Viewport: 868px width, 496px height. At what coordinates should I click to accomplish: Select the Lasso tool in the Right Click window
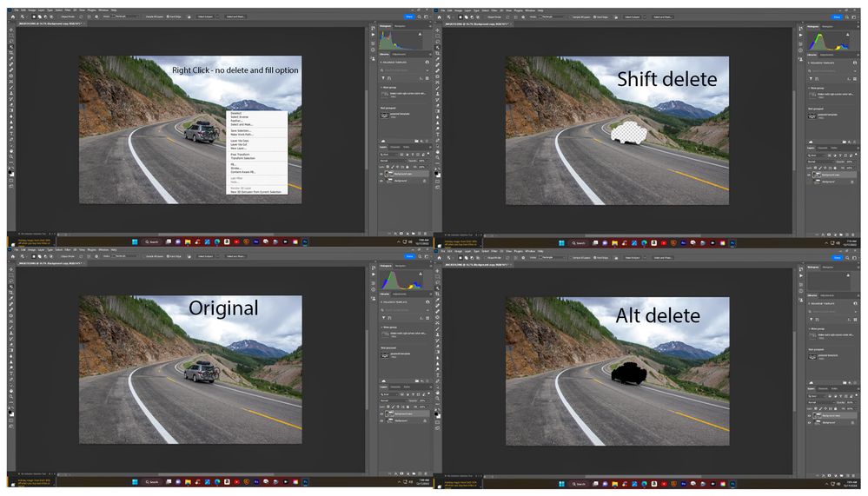coord(11,41)
